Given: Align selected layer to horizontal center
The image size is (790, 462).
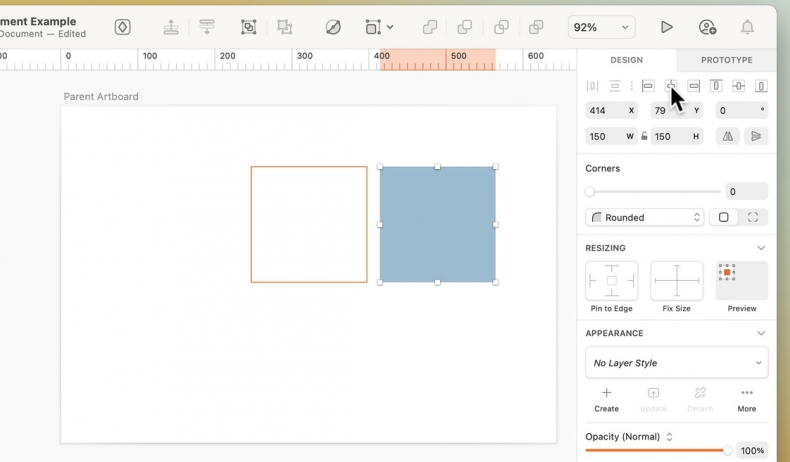Looking at the screenshot, I should [x=671, y=86].
